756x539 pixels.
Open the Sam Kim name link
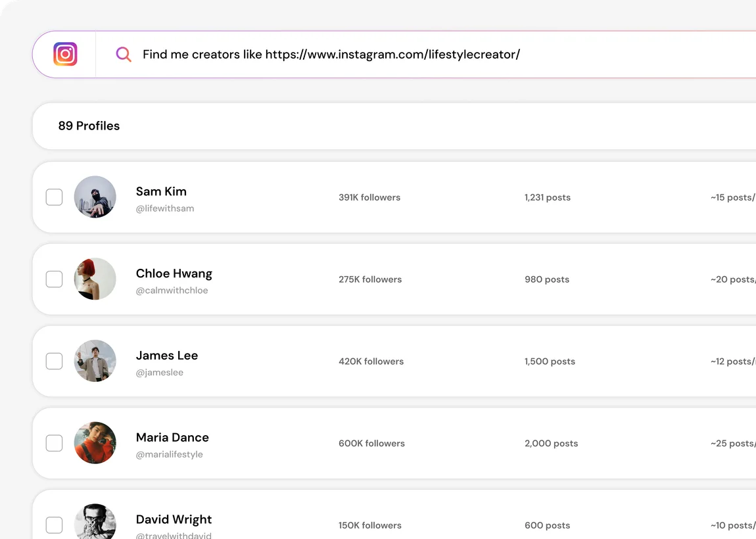[161, 191]
